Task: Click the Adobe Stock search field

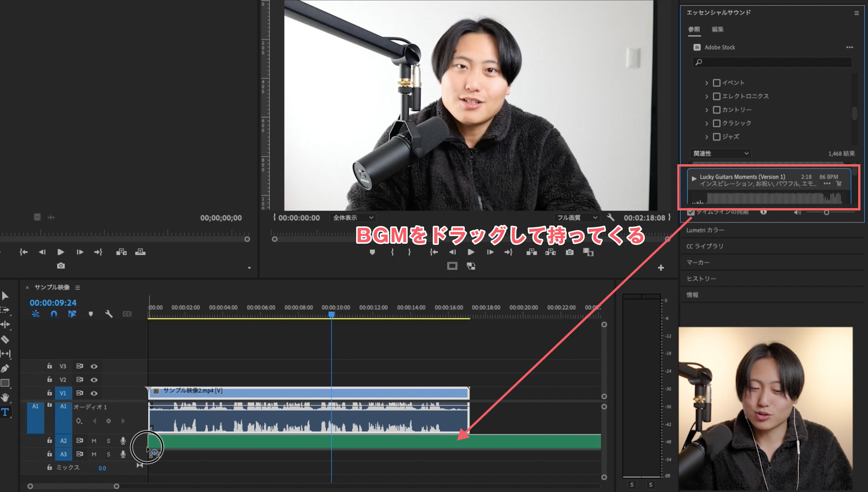Action: click(772, 62)
